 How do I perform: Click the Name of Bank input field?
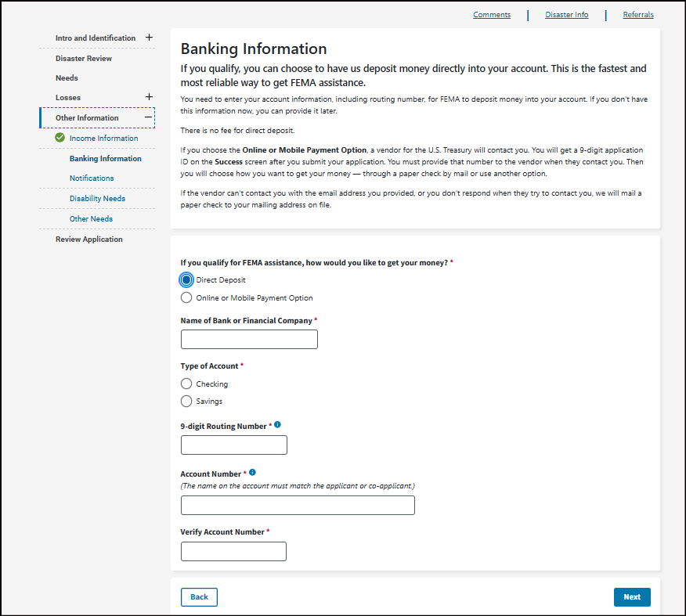coord(249,339)
